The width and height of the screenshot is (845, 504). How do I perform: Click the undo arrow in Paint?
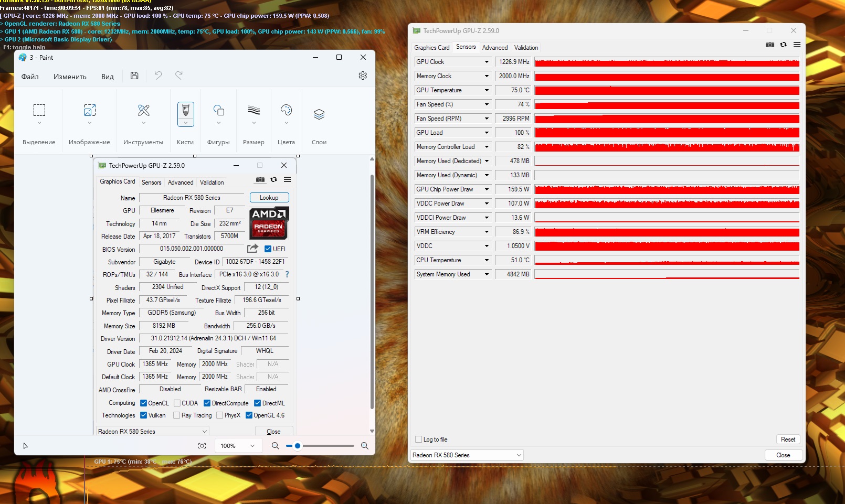point(158,76)
